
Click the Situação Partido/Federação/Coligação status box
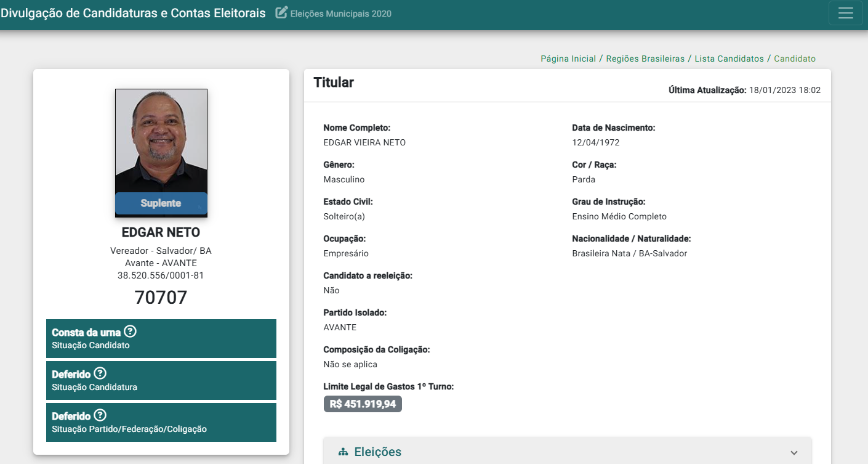point(161,422)
